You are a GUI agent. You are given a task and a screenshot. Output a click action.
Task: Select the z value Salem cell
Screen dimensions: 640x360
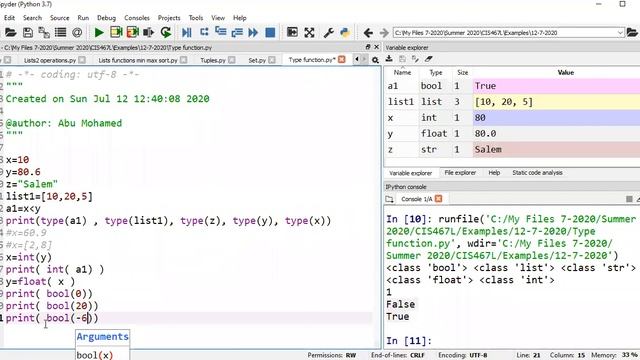(556, 149)
